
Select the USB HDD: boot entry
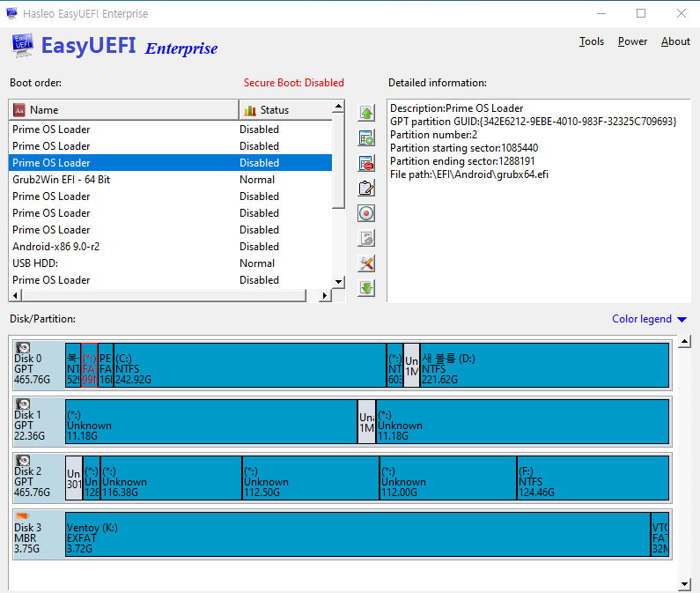pyautogui.click(x=170, y=263)
